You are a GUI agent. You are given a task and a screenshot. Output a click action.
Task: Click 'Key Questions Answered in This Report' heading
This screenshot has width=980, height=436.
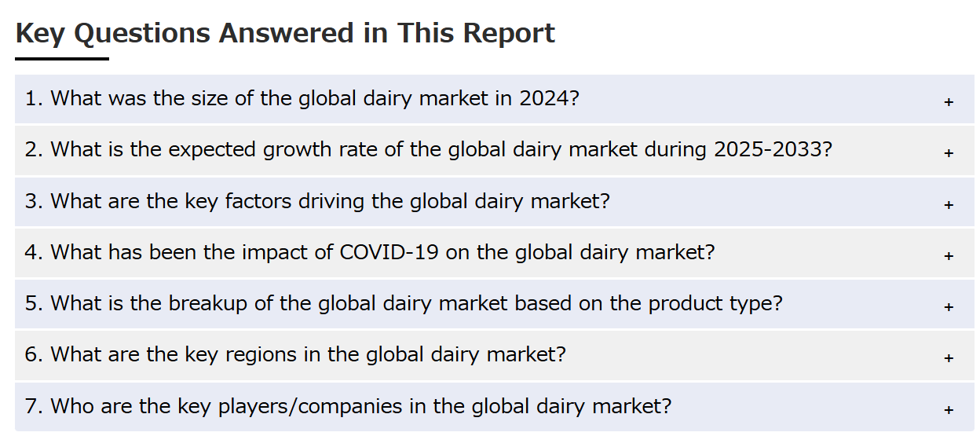tap(285, 33)
